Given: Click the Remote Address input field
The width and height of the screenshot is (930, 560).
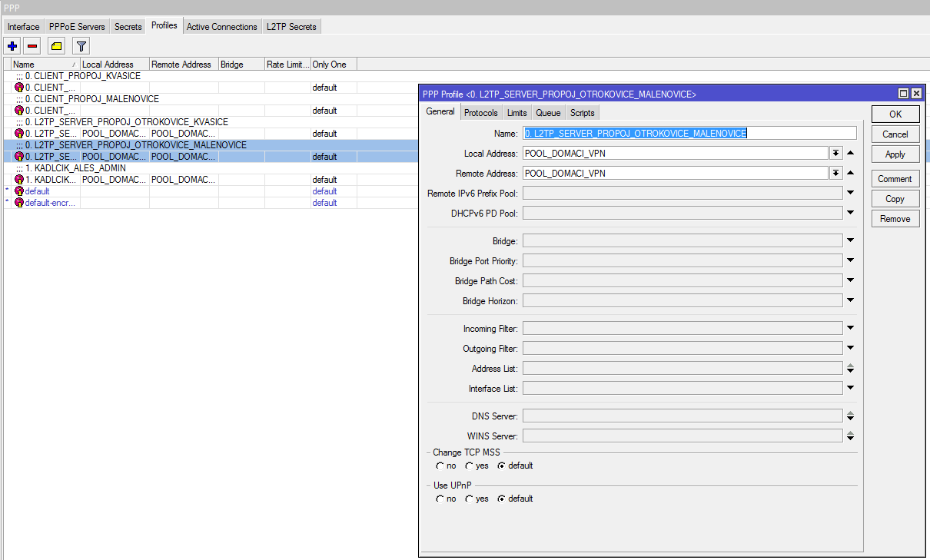Looking at the screenshot, I should click(676, 174).
